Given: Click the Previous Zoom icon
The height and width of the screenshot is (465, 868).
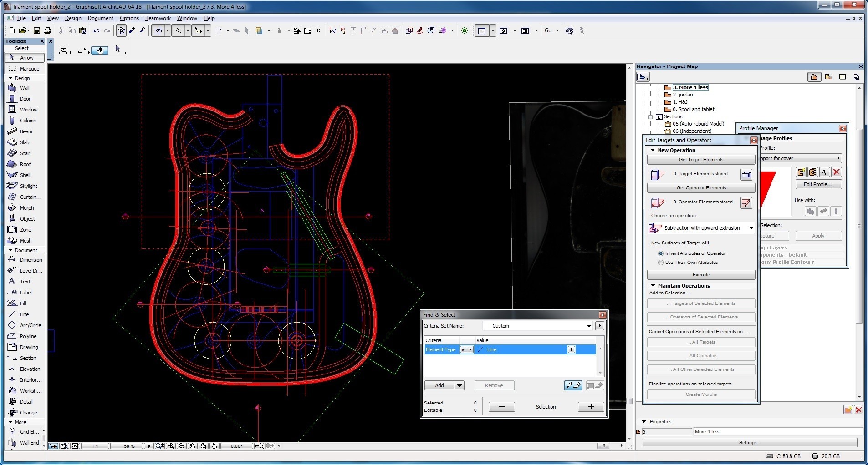Looking at the screenshot, I should click(259, 446).
